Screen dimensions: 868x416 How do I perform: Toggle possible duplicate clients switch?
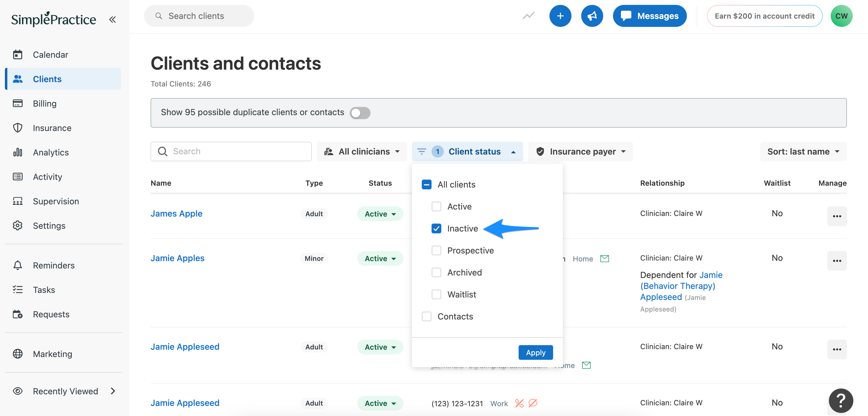coord(360,113)
